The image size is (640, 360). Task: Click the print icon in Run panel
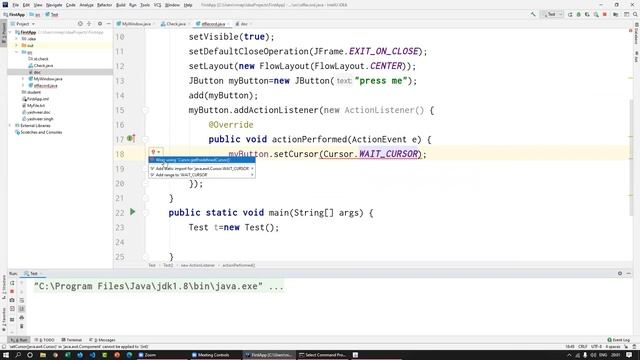[x=22, y=317]
